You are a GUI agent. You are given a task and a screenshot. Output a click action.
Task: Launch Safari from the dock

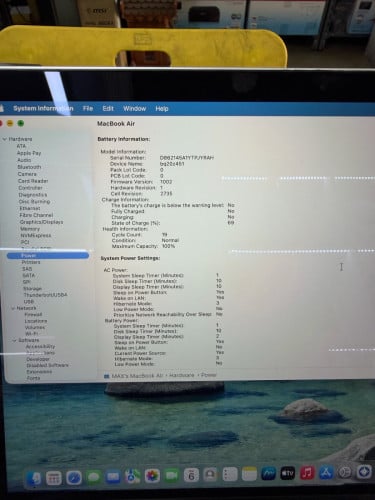pyautogui.click(x=74, y=478)
